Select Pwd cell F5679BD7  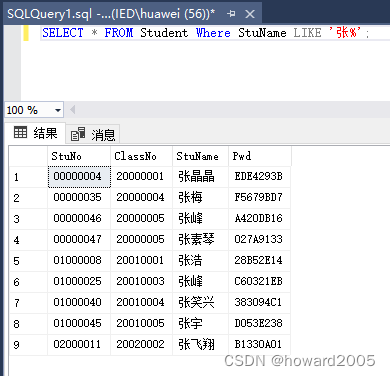click(x=259, y=198)
